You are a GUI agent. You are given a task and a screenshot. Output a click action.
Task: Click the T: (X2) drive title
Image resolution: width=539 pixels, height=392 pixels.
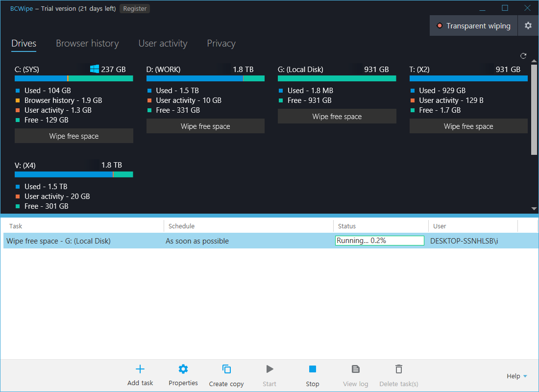click(x=419, y=70)
